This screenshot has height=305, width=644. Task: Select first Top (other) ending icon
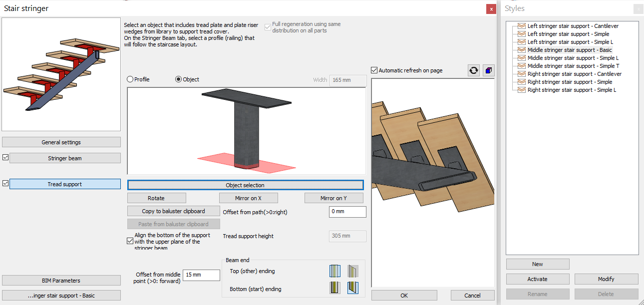[334, 271]
